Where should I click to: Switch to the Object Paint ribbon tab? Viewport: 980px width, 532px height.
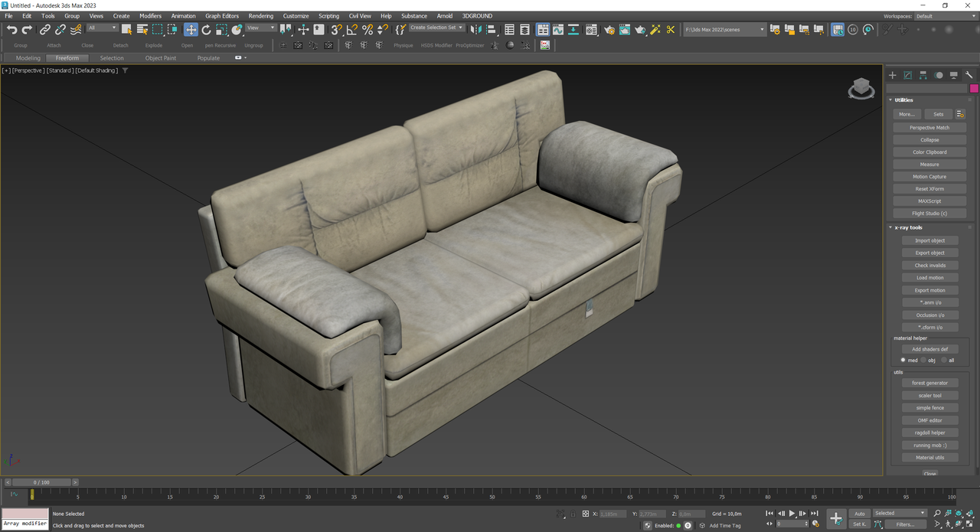pyautogui.click(x=160, y=58)
